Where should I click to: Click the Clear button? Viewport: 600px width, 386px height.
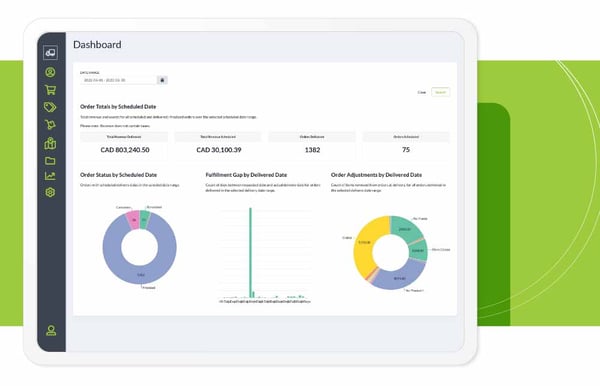pyautogui.click(x=422, y=92)
